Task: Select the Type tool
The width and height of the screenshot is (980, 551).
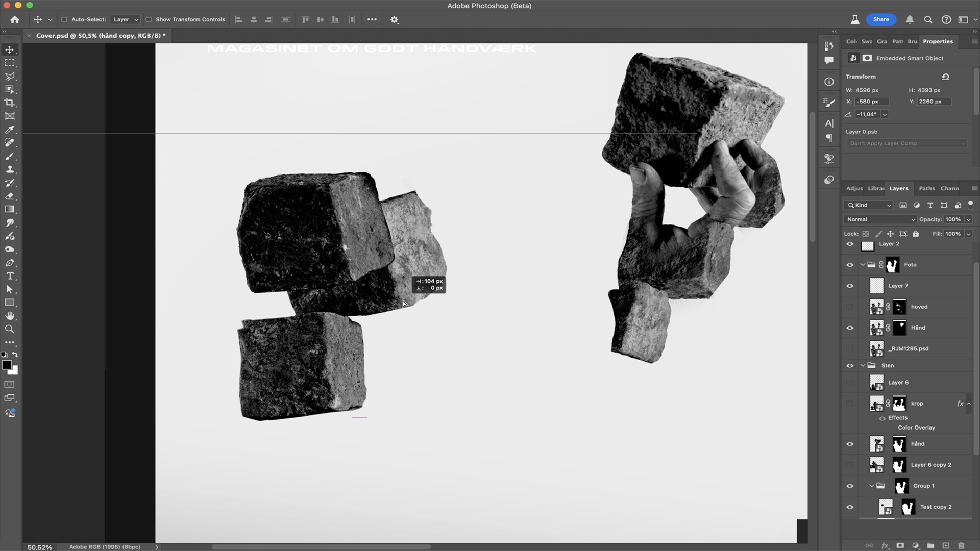Action: tap(10, 276)
